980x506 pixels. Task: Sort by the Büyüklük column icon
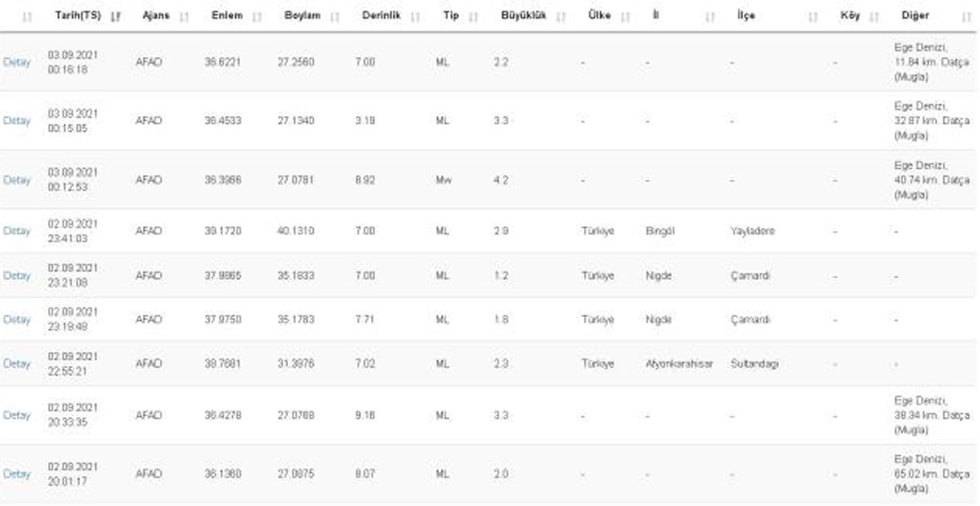click(561, 17)
